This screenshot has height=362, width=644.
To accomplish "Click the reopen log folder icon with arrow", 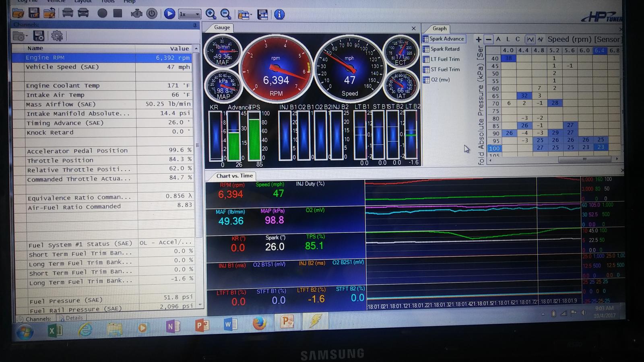I will pos(50,13).
